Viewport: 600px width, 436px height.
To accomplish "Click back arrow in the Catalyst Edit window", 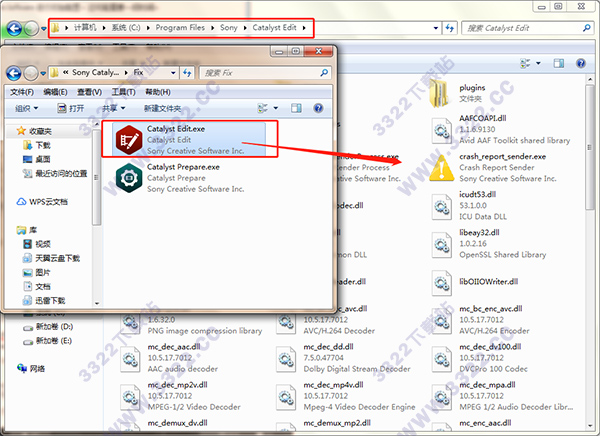I will tap(14, 28).
